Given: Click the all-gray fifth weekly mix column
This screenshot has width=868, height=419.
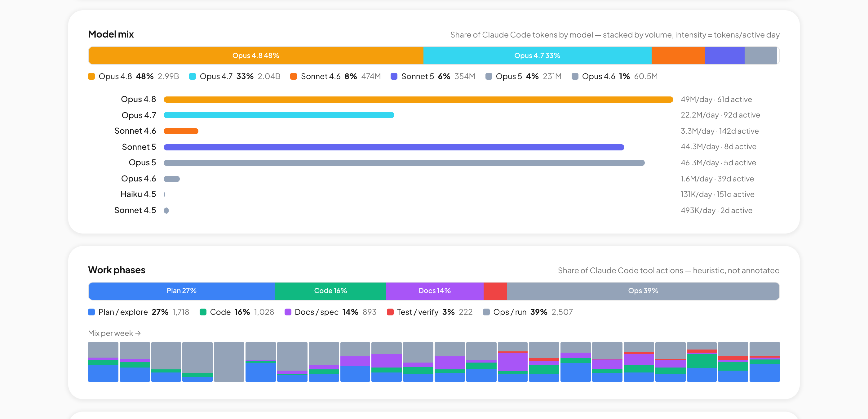Looking at the screenshot, I should click(229, 362).
